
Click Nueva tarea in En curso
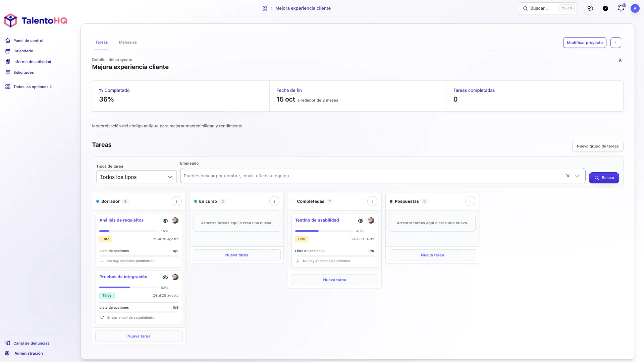[237, 255]
